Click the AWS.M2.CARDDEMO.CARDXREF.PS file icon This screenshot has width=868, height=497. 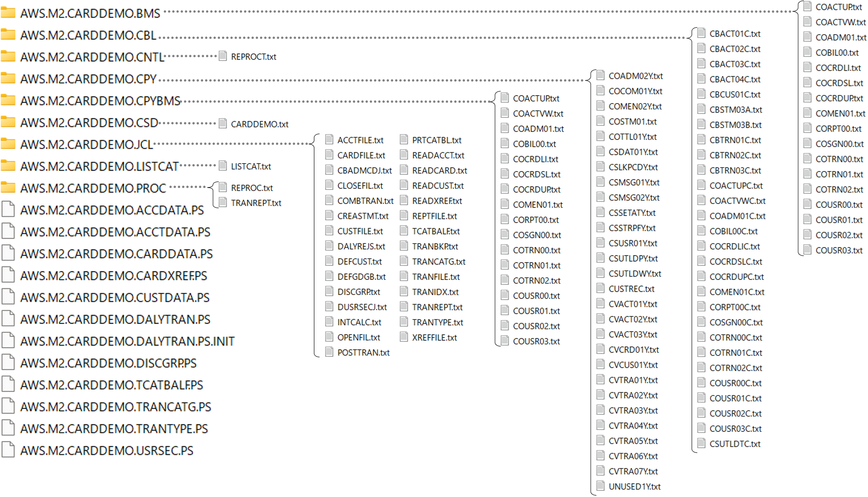(x=8, y=275)
